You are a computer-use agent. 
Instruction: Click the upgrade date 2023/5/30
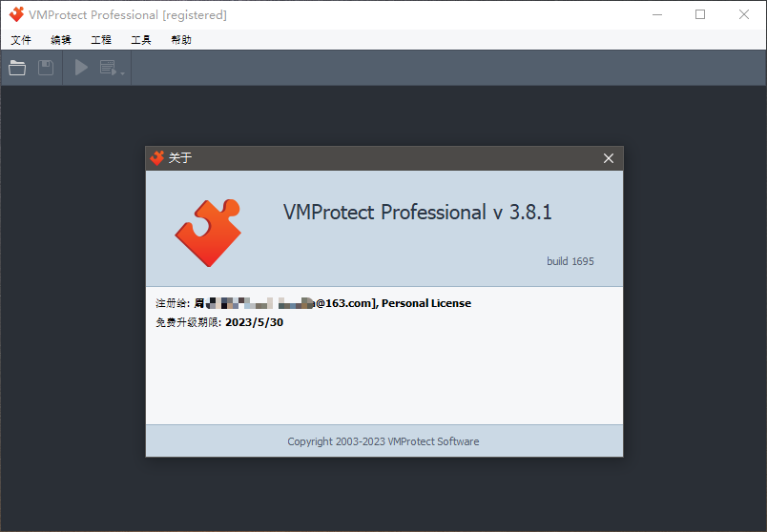click(x=255, y=322)
